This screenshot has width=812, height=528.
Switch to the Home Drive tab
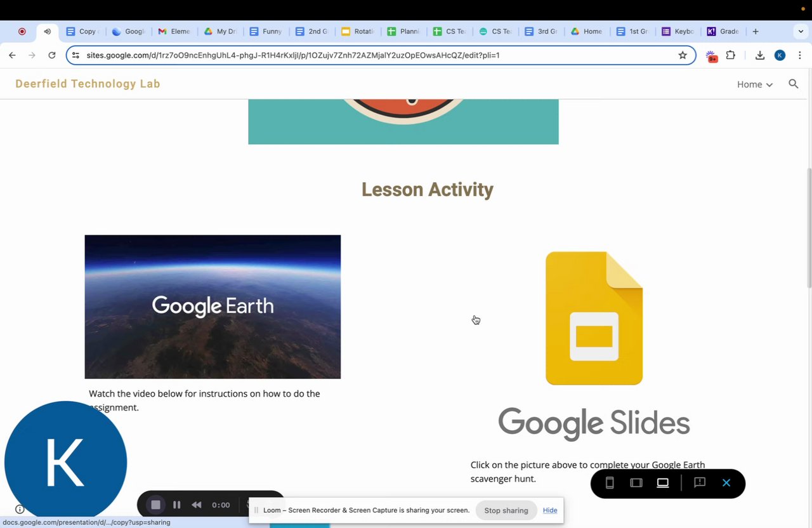click(x=587, y=31)
